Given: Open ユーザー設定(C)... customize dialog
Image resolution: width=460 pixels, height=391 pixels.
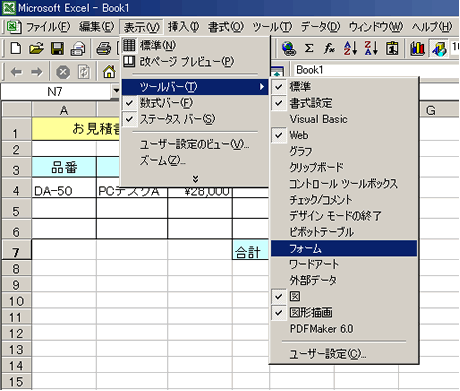Looking at the screenshot, I should (x=344, y=354).
